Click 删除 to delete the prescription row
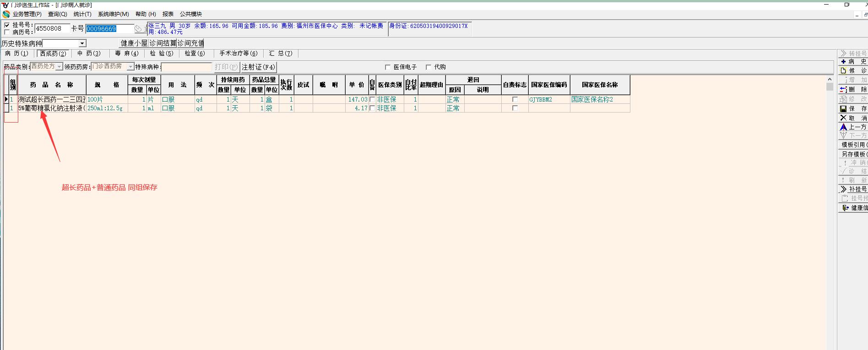 (853, 89)
